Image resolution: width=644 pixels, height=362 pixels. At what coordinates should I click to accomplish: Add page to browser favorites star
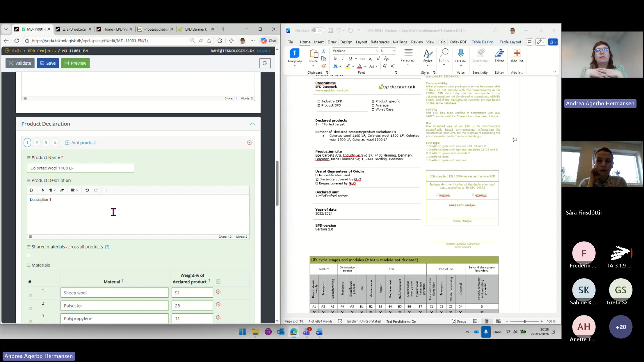(209, 41)
